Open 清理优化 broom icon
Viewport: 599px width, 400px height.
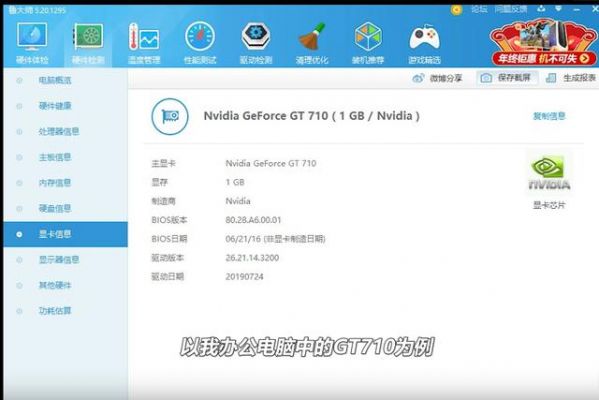[312, 37]
